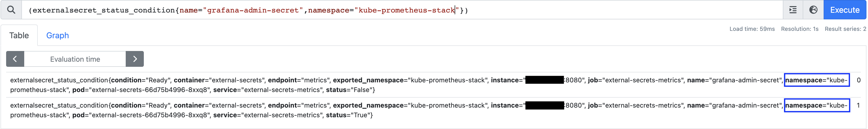Step evaluation time forward with right chevron

(135, 59)
